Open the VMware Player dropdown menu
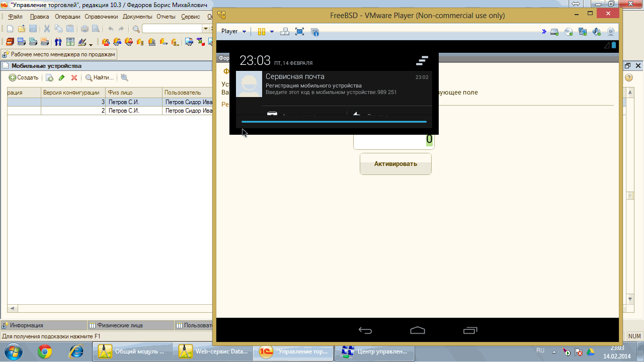644x362 pixels. 234,32
